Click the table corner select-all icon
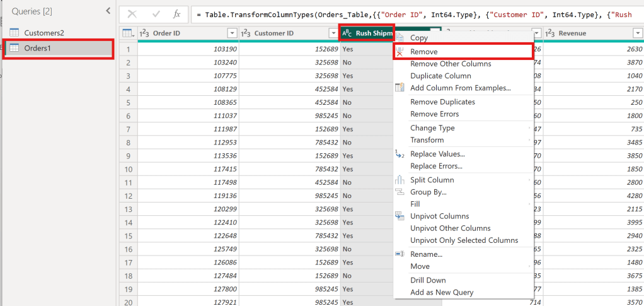 [x=127, y=33]
